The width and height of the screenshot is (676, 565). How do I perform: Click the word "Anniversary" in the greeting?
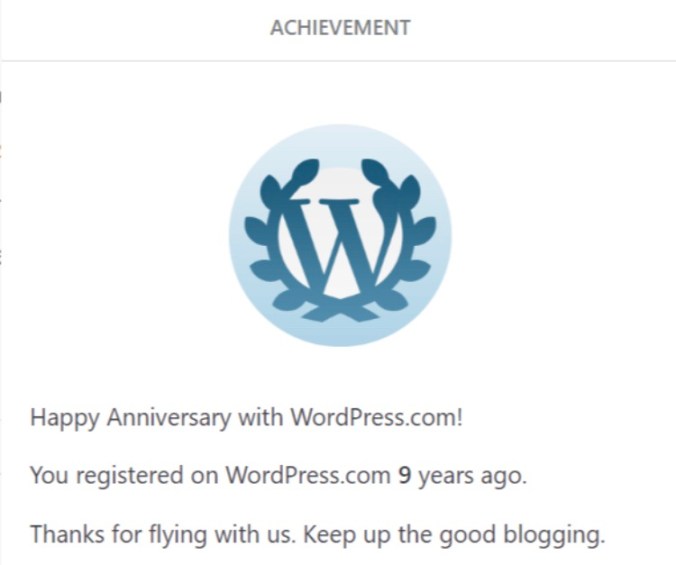pos(163,417)
